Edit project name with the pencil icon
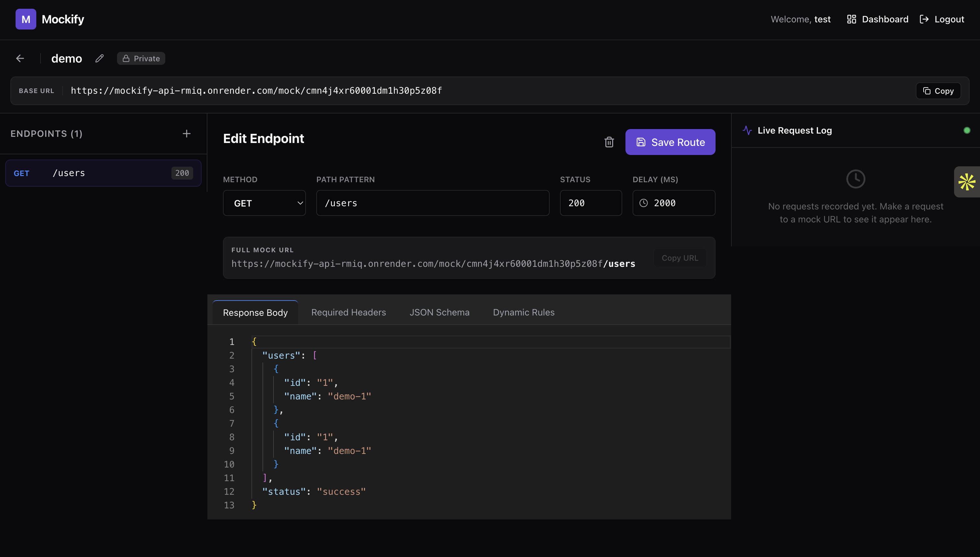 click(x=99, y=58)
